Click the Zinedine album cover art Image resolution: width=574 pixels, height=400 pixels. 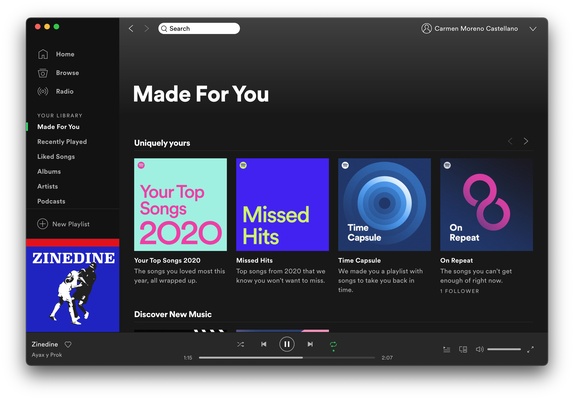(x=72, y=285)
